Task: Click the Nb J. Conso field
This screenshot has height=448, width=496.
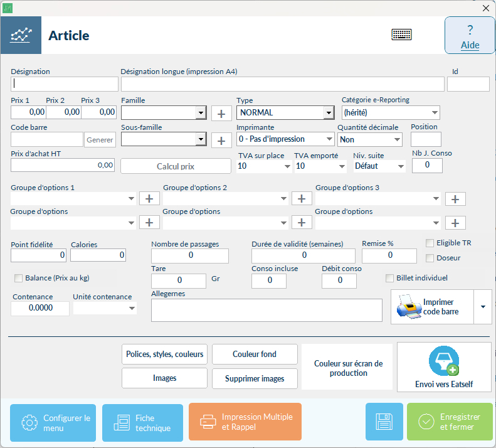Action: pos(427,165)
